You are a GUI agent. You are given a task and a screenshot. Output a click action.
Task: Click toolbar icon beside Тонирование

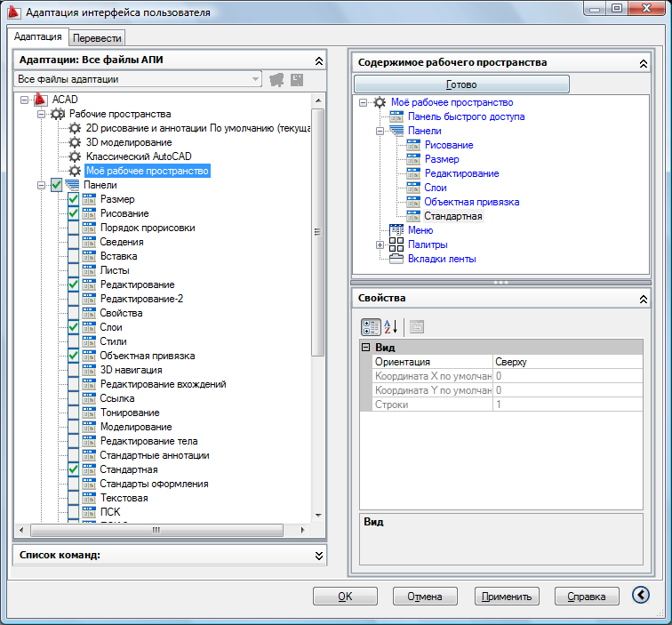point(89,413)
